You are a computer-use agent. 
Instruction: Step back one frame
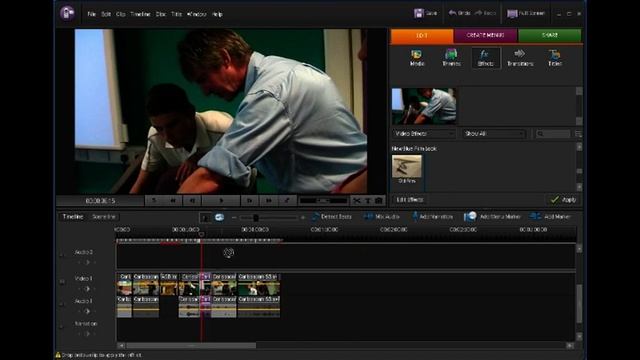pos(192,200)
